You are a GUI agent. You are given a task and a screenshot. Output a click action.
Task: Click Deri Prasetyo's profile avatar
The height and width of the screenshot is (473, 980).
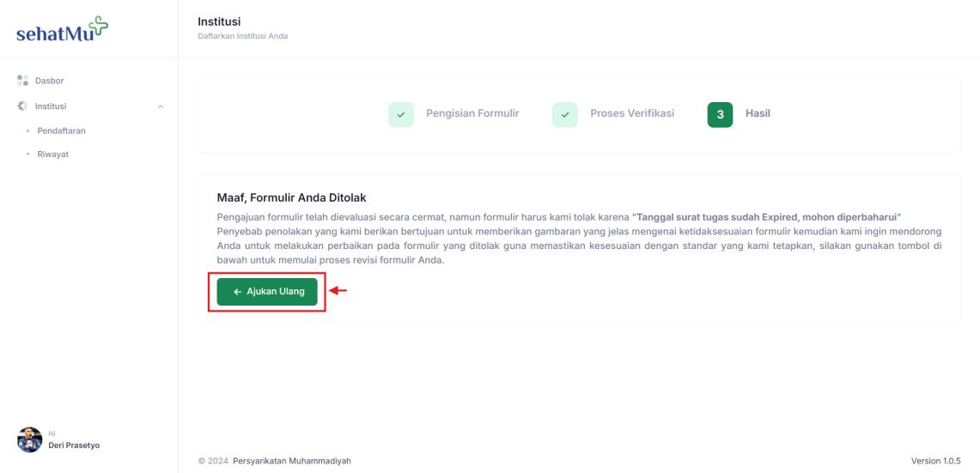coord(29,440)
